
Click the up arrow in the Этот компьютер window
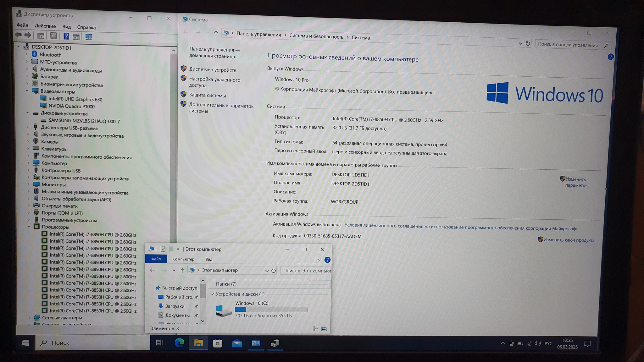point(182,270)
